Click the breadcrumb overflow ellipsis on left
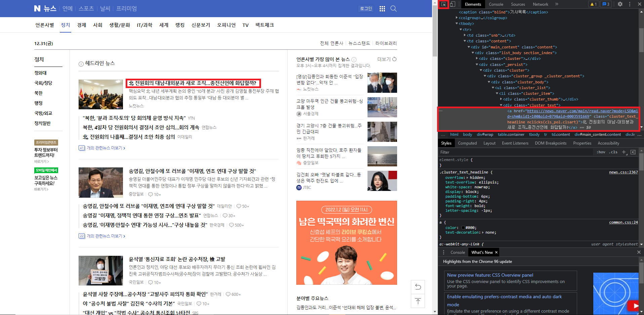This screenshot has width=644, height=315. pos(443,134)
